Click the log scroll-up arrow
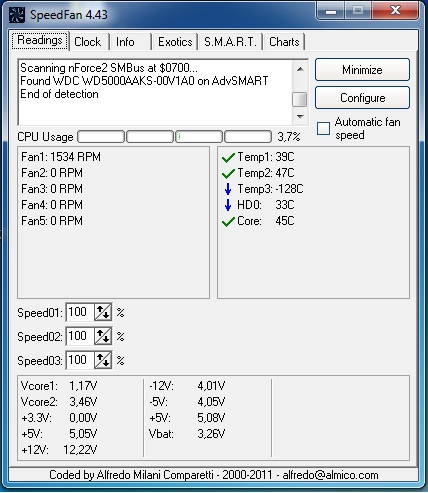428x493 pixels. point(300,69)
